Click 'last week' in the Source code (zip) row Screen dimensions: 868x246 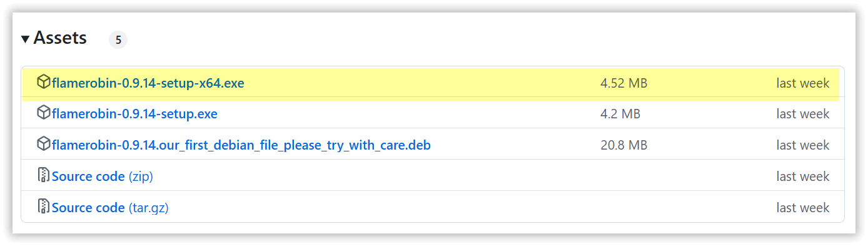point(803,177)
